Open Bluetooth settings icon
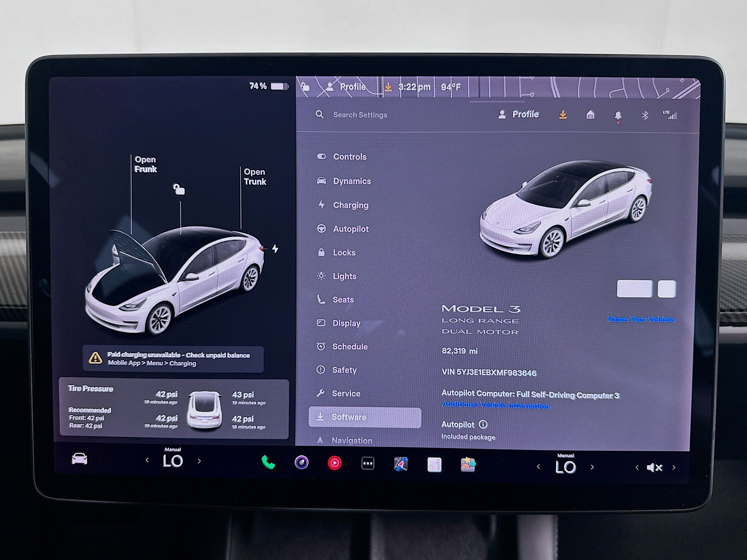Viewport: 747px width, 560px height. (x=645, y=116)
